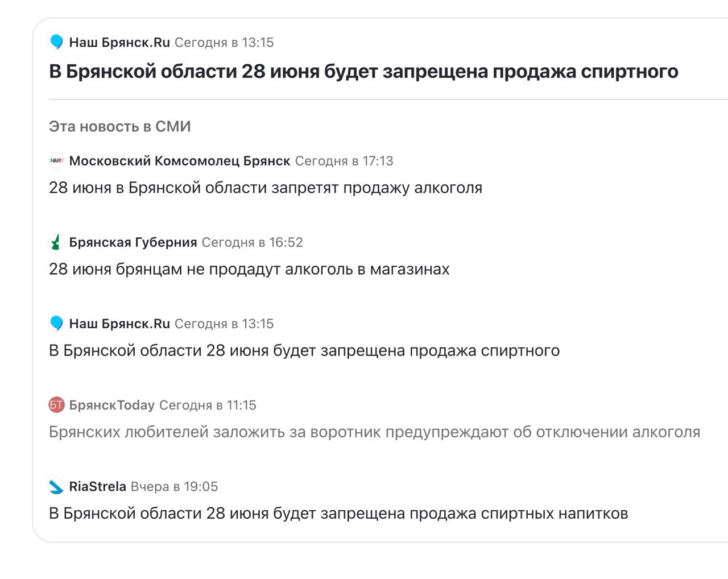The image size is (728, 579).
Task: Click the Брянская Губерния green logo icon
Action: coord(56,242)
